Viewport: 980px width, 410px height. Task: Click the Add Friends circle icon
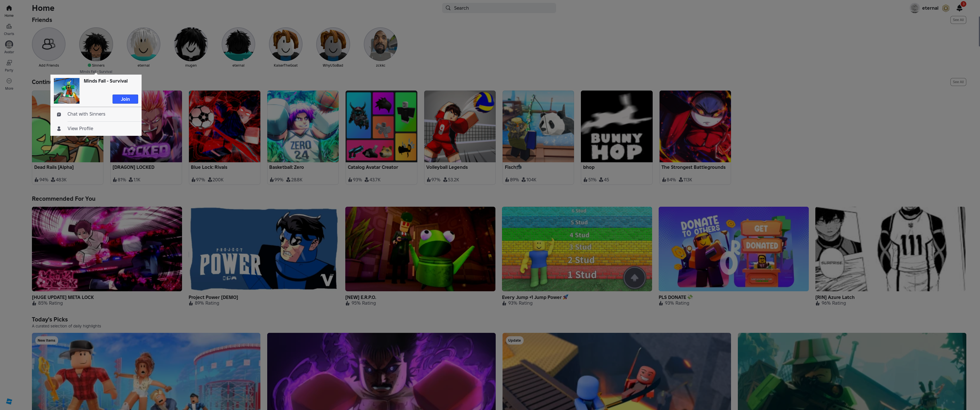click(x=49, y=44)
